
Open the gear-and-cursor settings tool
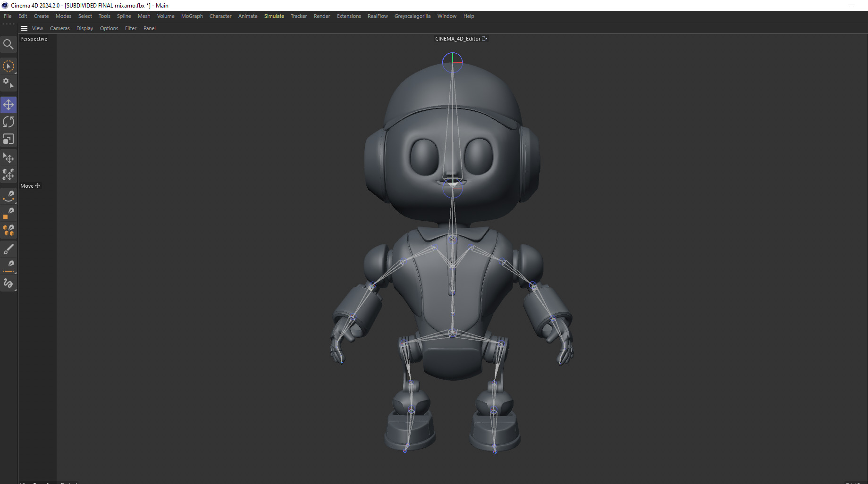coord(8,83)
